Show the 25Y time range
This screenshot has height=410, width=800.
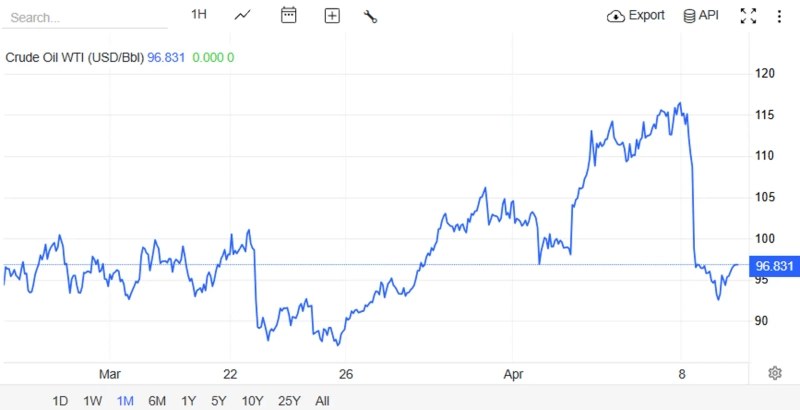click(289, 401)
